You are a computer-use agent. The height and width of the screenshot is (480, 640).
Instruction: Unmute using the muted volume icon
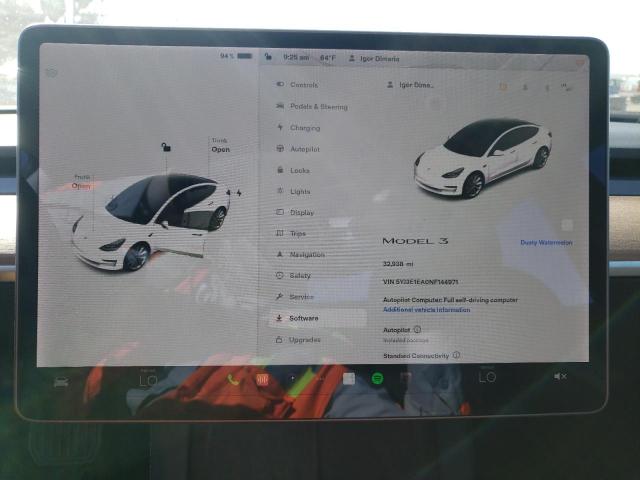click(560, 376)
